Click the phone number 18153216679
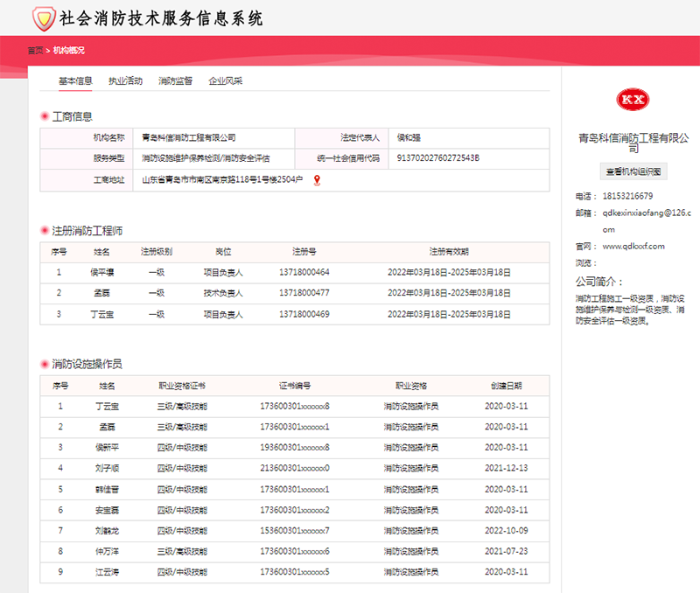The height and width of the screenshot is (593, 700). 627,196
